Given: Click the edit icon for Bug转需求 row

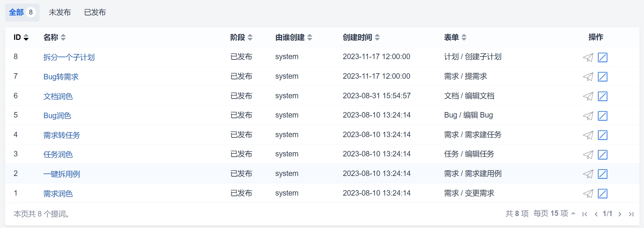Looking at the screenshot, I should [x=603, y=77].
